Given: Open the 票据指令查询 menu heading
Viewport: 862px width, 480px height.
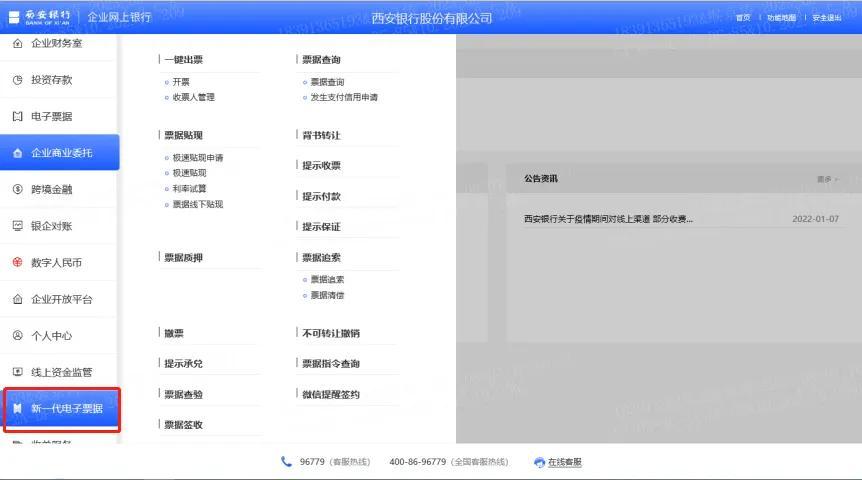Looking at the screenshot, I should [331, 363].
